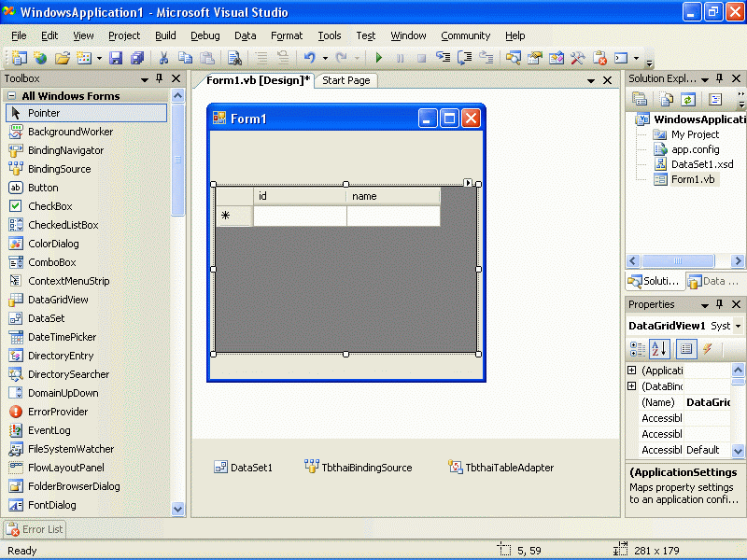
Task: Open the Error List panel button
Action: point(35,529)
